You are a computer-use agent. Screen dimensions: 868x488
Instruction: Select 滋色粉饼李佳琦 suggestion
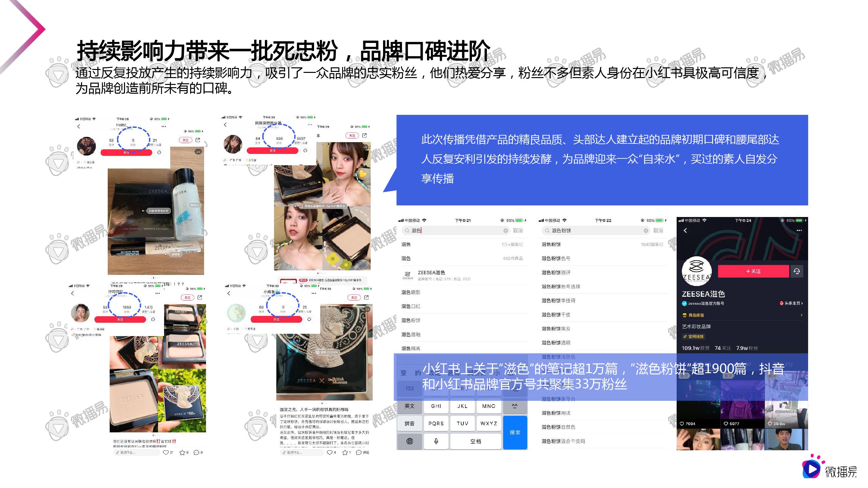[x=603, y=301]
